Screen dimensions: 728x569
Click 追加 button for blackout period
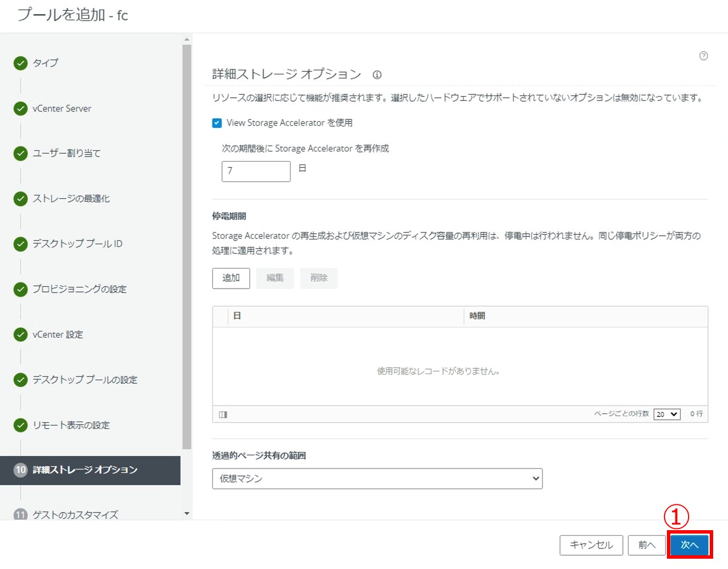(231, 278)
